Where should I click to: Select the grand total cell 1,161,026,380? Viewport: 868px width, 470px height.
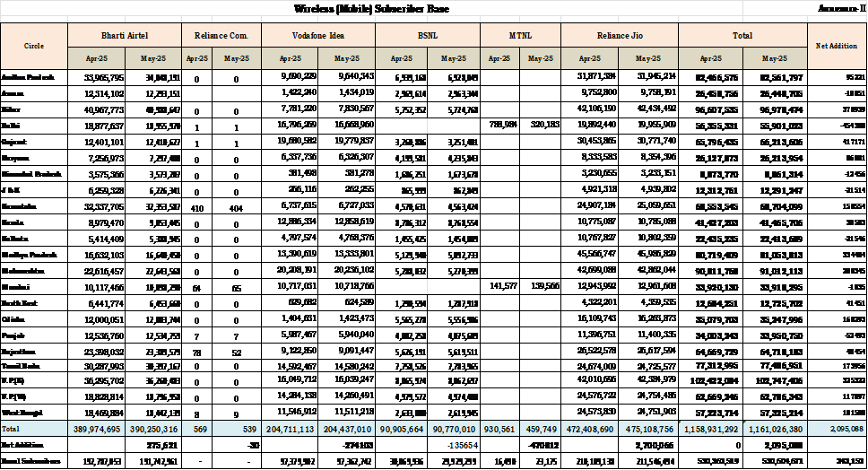point(775,429)
